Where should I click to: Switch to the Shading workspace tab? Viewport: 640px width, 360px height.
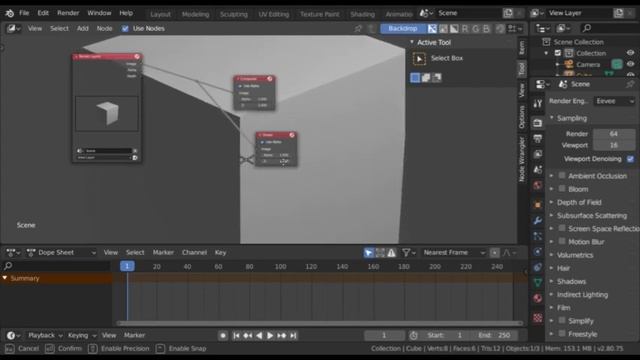(x=362, y=14)
